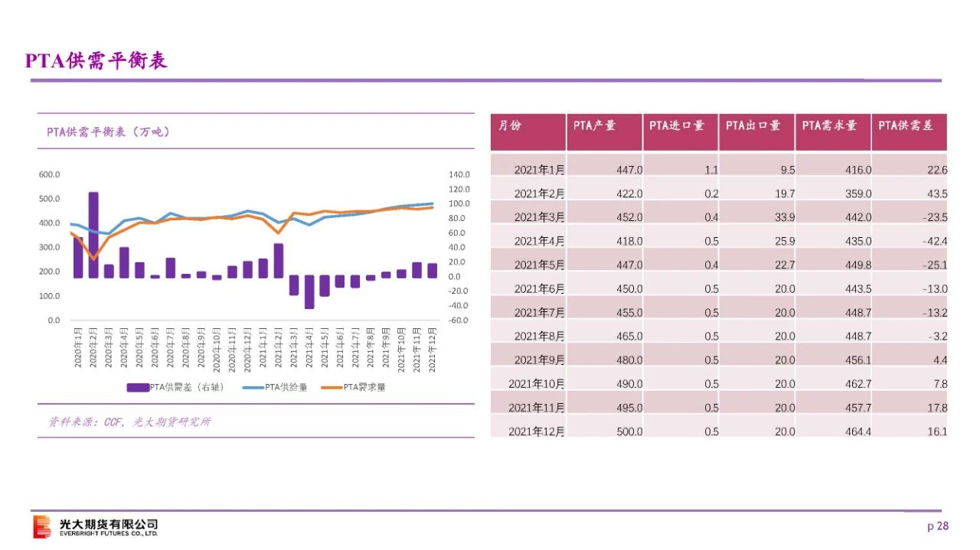Select the blue PTA供给量 legend line
The height and width of the screenshot is (550, 980).
(x=253, y=388)
